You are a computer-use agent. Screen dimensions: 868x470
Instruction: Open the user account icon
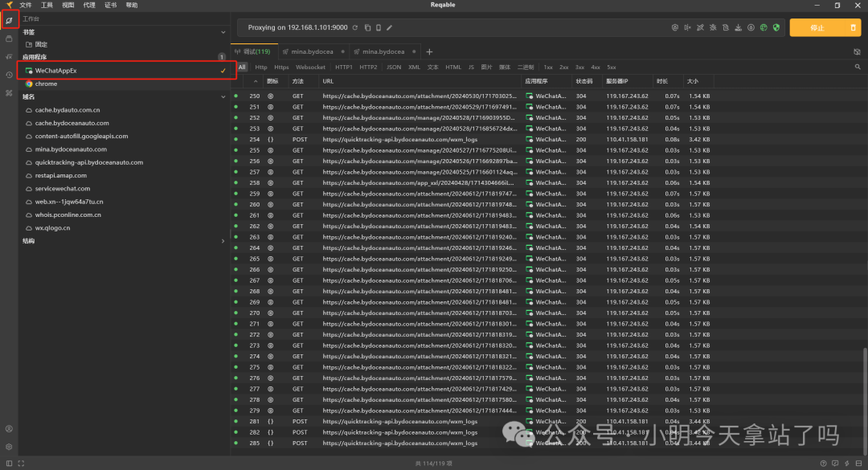click(x=9, y=428)
